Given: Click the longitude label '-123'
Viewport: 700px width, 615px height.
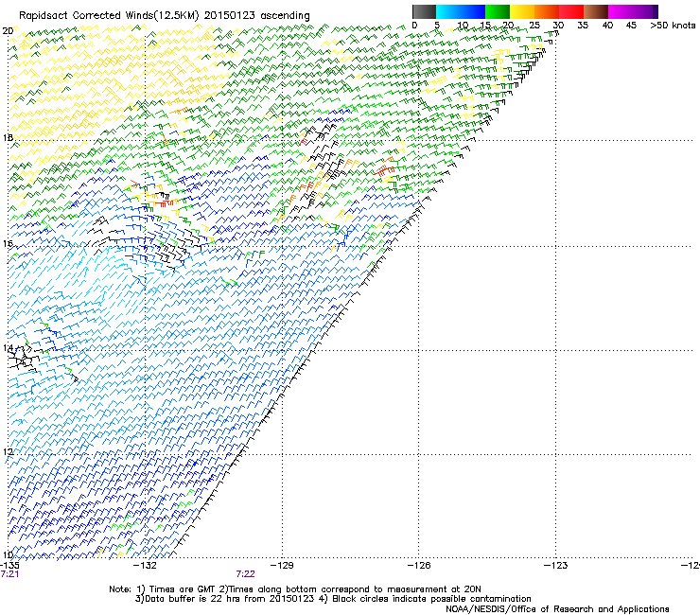Looking at the screenshot, I should tap(556, 566).
